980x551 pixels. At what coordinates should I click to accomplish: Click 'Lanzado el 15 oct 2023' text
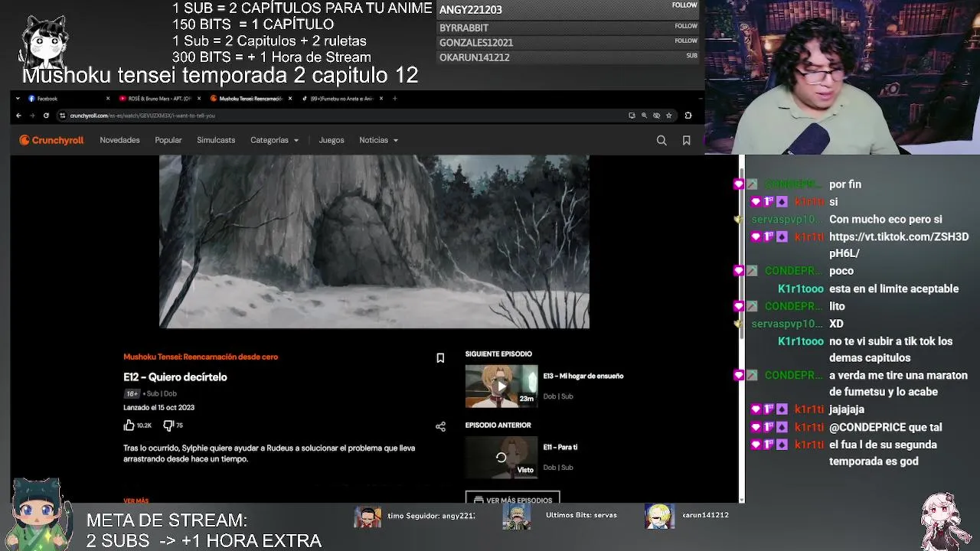coord(158,408)
